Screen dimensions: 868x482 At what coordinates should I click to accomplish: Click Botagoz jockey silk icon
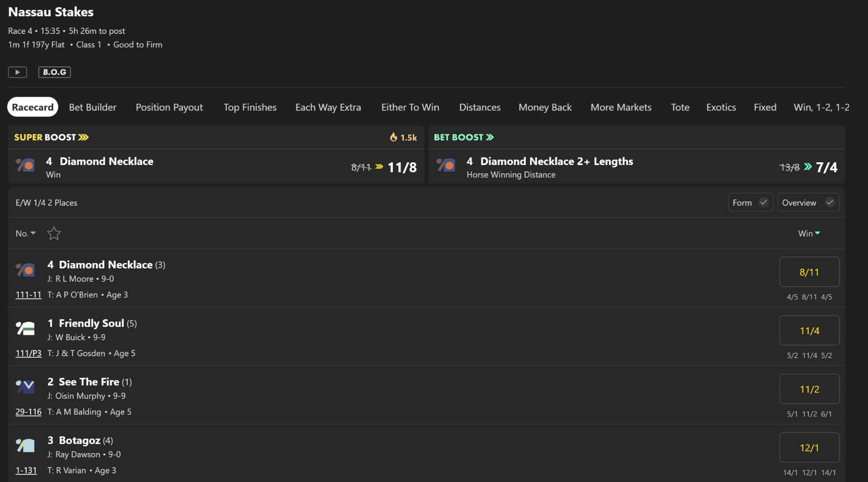[x=25, y=445]
